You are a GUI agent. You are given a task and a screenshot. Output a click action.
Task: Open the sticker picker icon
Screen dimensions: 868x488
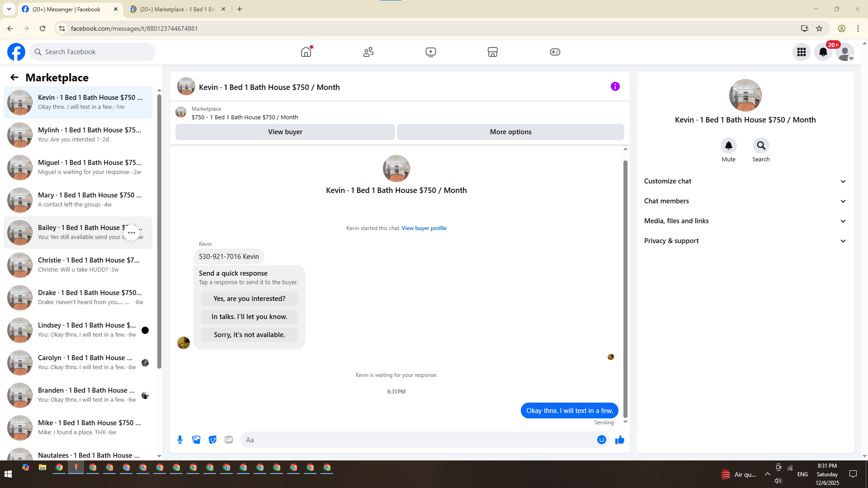212,440
